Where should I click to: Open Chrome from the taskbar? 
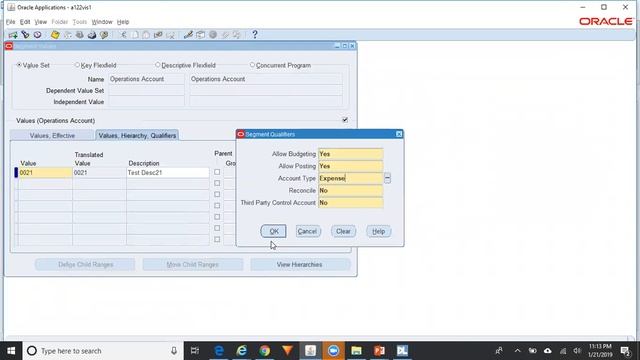[x=264, y=351]
